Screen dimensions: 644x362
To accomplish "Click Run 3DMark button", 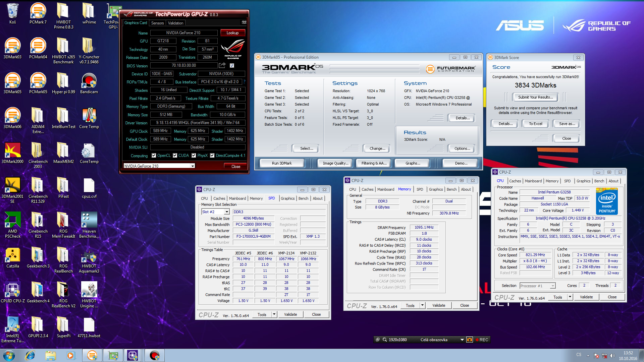I will pos(282,163).
